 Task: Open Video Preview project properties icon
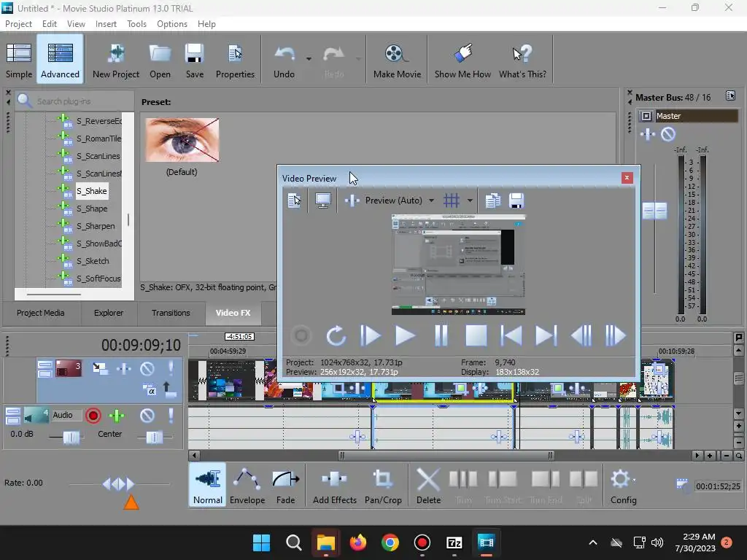[x=295, y=201]
